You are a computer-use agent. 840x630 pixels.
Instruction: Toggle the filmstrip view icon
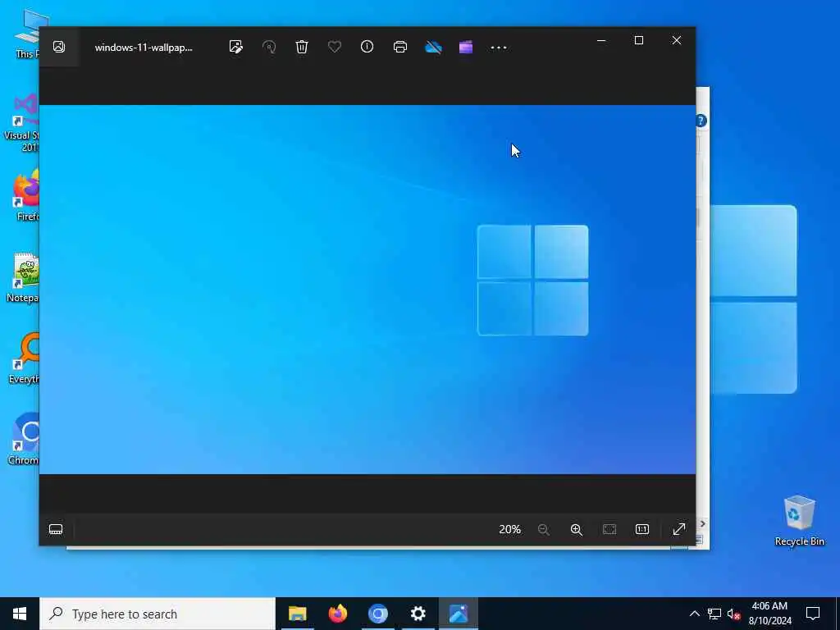pos(56,529)
